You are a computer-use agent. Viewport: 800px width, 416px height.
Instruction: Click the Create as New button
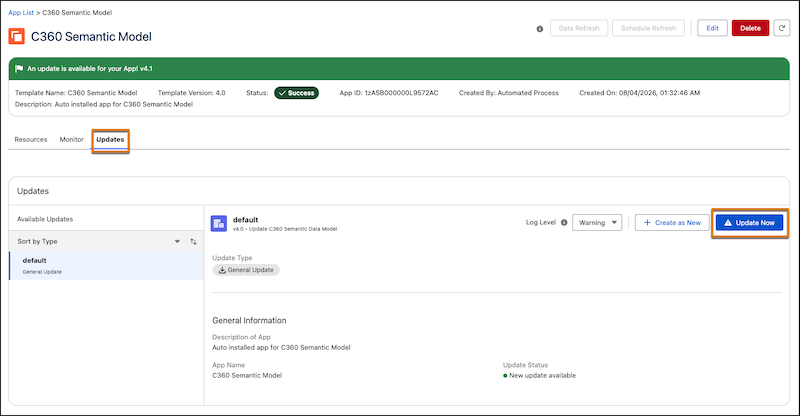tap(672, 223)
